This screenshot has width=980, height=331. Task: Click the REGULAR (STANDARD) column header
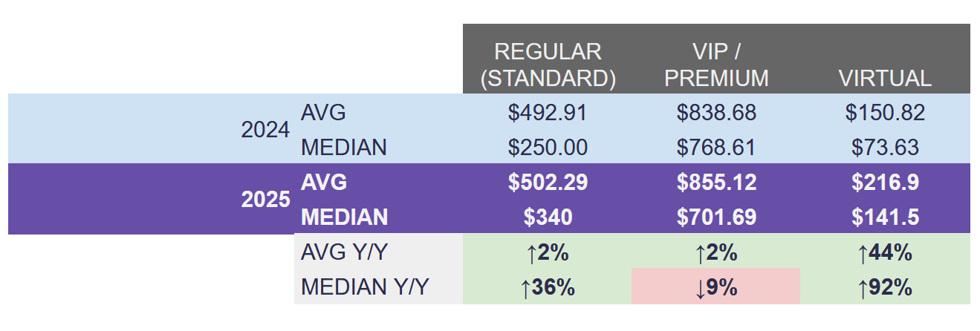[x=548, y=65]
